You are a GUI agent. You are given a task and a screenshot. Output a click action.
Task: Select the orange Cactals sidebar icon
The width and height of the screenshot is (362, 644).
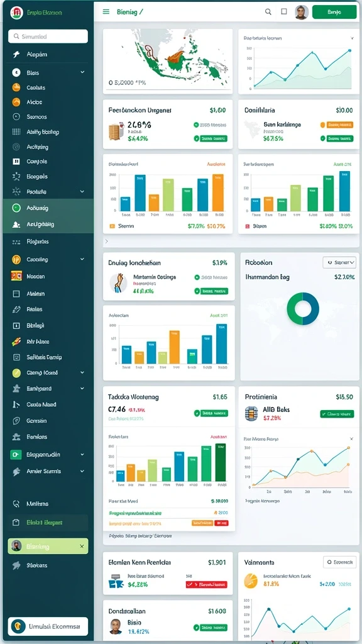coord(16,87)
